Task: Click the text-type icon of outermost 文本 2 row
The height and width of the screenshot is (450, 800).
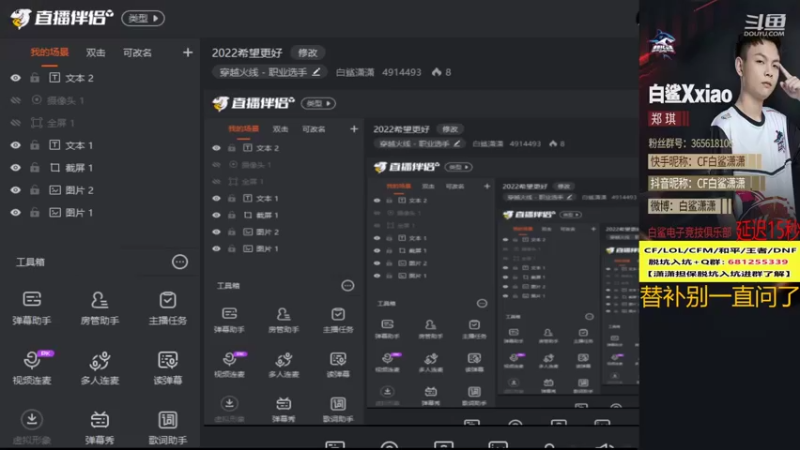Action: coord(55,78)
